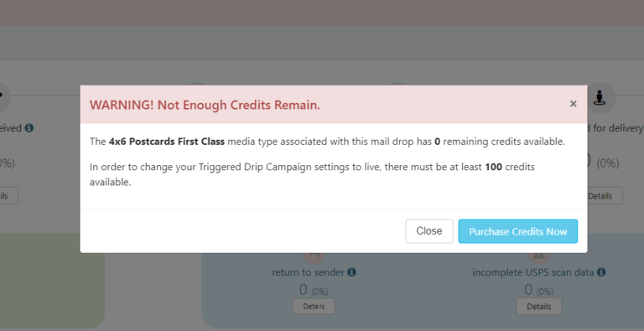644x331 pixels.
Task: Click the return to sender icon below the dialog
Action: [314, 258]
